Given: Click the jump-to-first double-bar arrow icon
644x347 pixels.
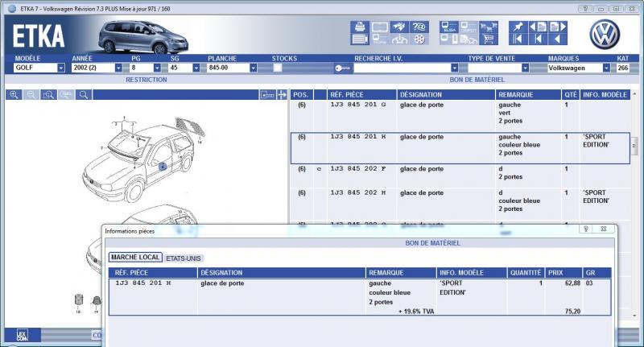Looking at the screenshot, I should coord(518,39).
